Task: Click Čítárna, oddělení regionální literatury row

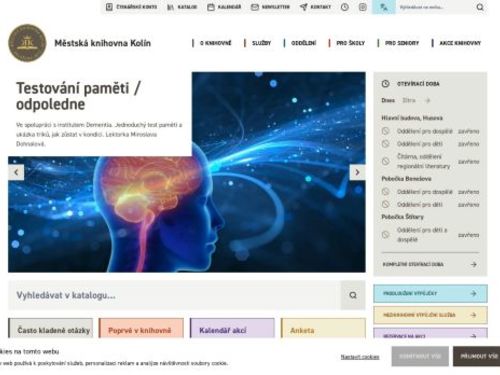Action: point(430,161)
